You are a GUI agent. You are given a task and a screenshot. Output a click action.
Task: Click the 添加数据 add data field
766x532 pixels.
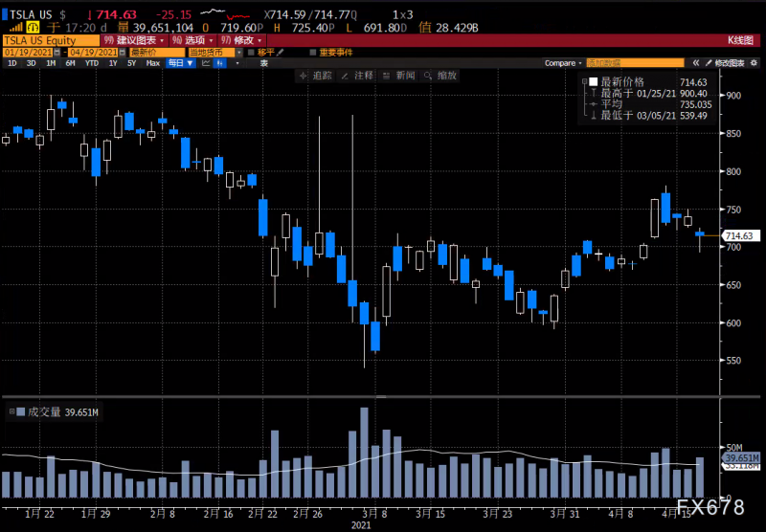tap(635, 63)
